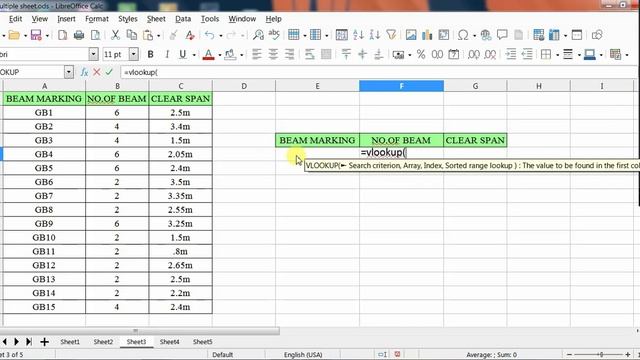The width and height of the screenshot is (640, 360).
Task: Toggle Align Right
Action: coord(289,54)
